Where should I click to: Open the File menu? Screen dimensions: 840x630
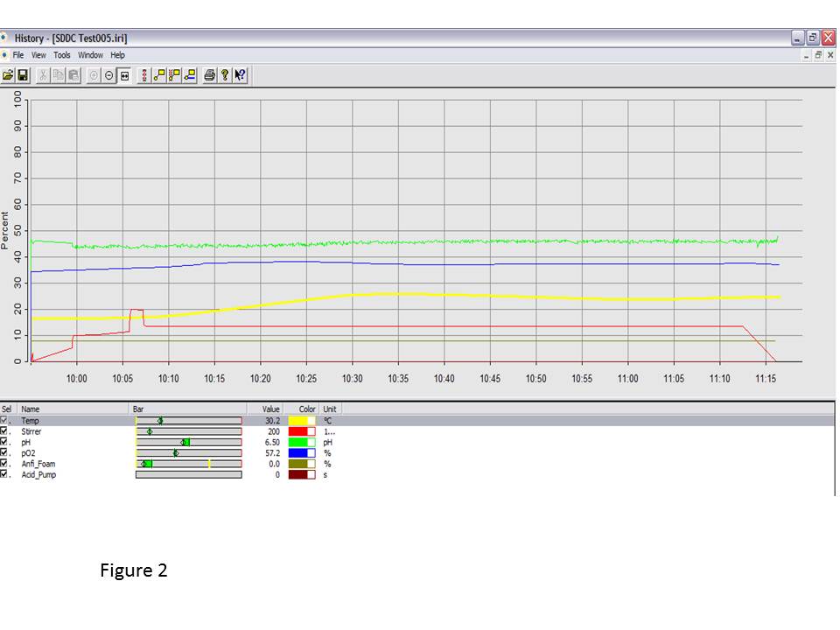18,55
